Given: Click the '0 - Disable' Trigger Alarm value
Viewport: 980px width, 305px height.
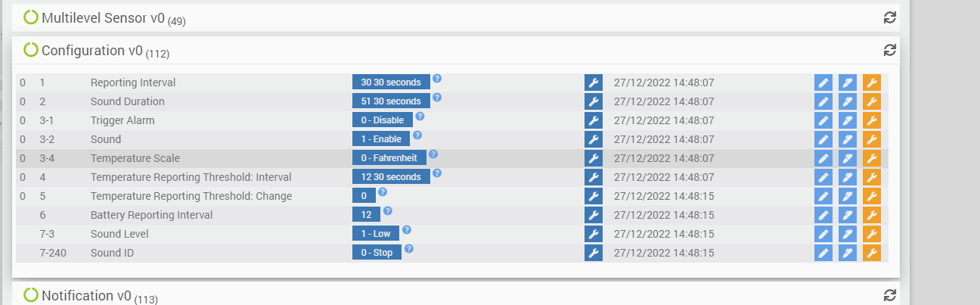Looking at the screenshot, I should pyautogui.click(x=383, y=120).
